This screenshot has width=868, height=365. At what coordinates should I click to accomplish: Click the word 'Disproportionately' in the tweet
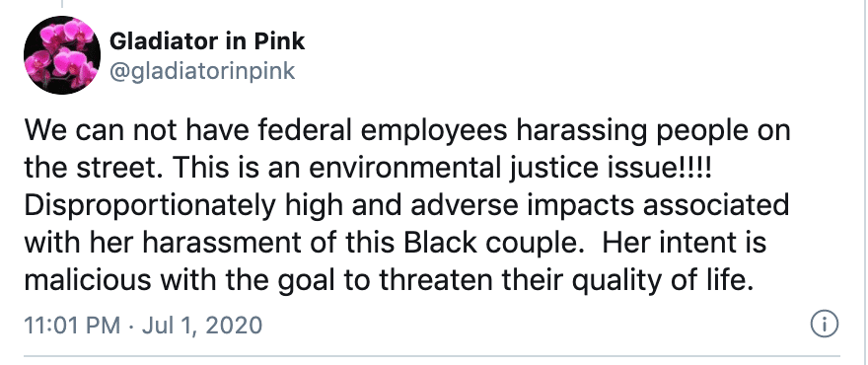[x=150, y=207]
